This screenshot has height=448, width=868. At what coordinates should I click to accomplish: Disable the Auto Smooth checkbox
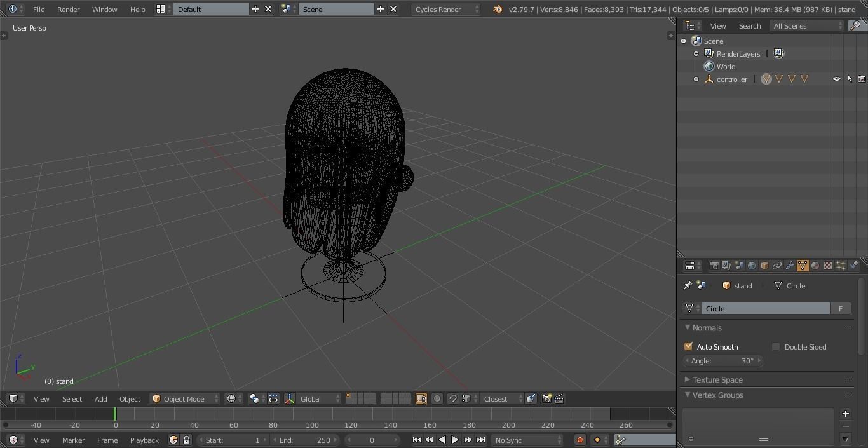point(688,346)
